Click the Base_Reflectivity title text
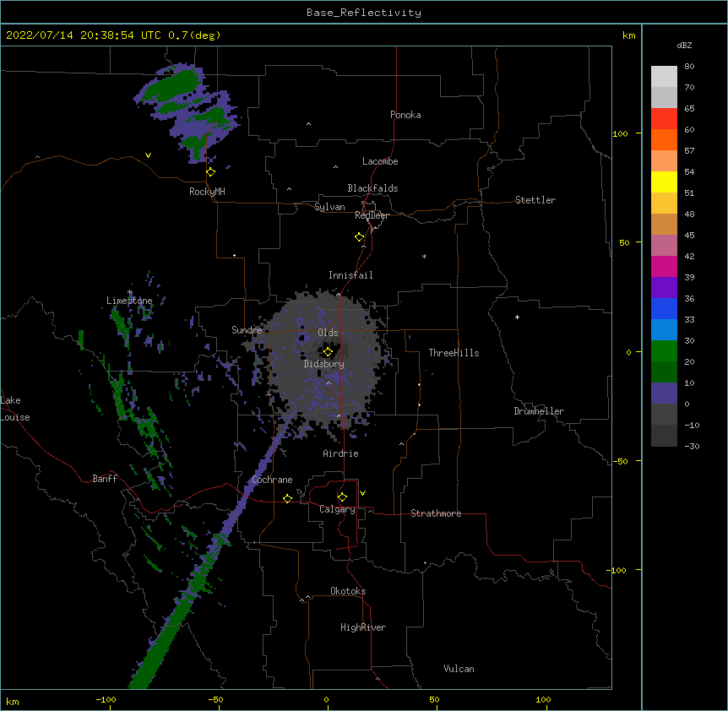The image size is (728, 711). [x=364, y=13]
